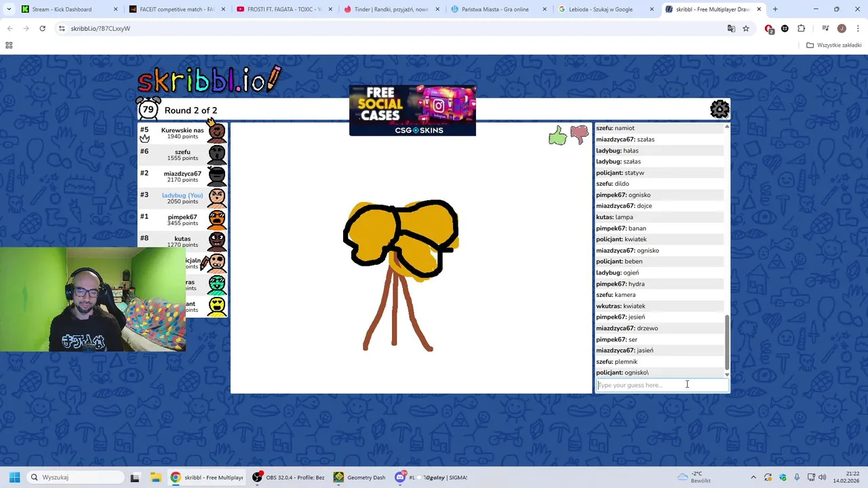This screenshot has height=488, width=868.
Task: Go back with browser back arrow
Action: [x=9, y=28]
